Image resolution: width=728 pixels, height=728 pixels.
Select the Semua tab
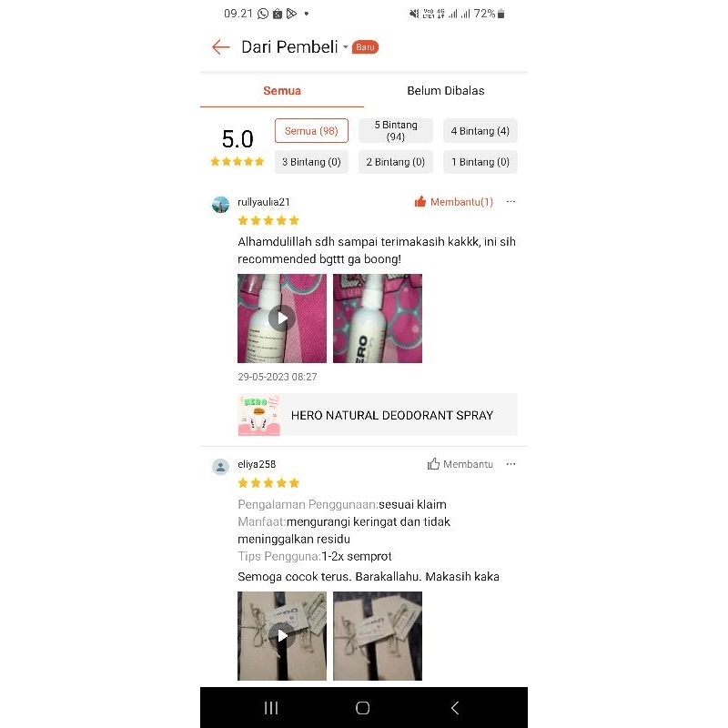(282, 90)
